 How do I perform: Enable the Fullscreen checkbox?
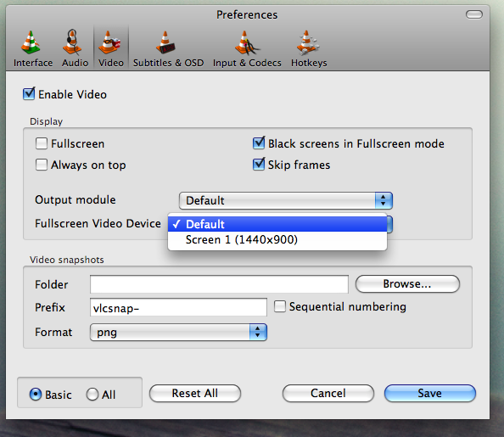point(42,143)
